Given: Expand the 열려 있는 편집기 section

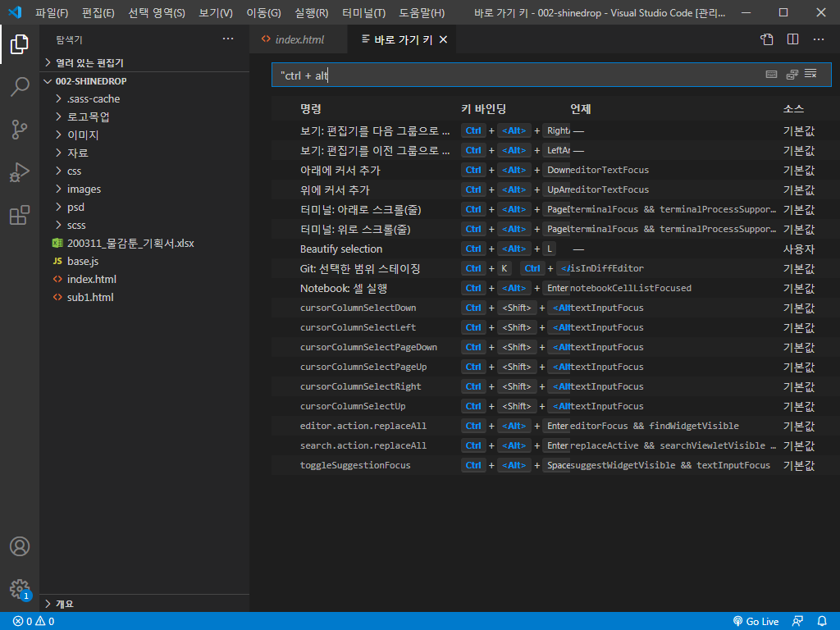Looking at the screenshot, I should (x=144, y=62).
